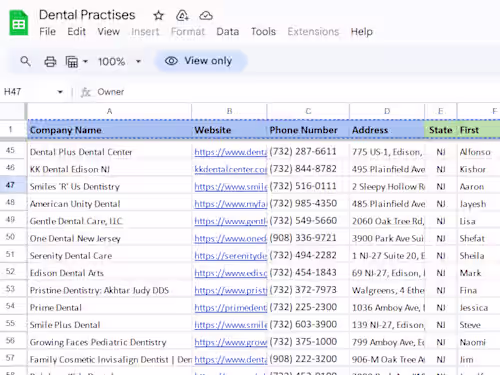Select row 50 header
This screenshot has width=500, height=375.
pyautogui.click(x=10, y=237)
